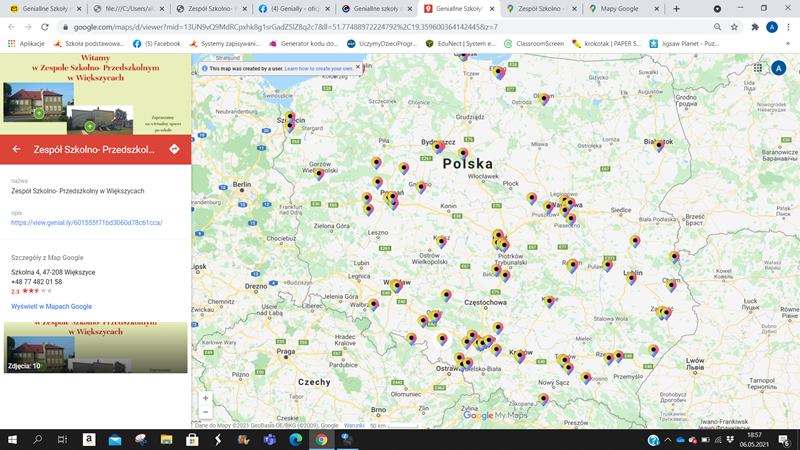Click the back arrow in the red header
The image size is (800, 450).
[16, 149]
